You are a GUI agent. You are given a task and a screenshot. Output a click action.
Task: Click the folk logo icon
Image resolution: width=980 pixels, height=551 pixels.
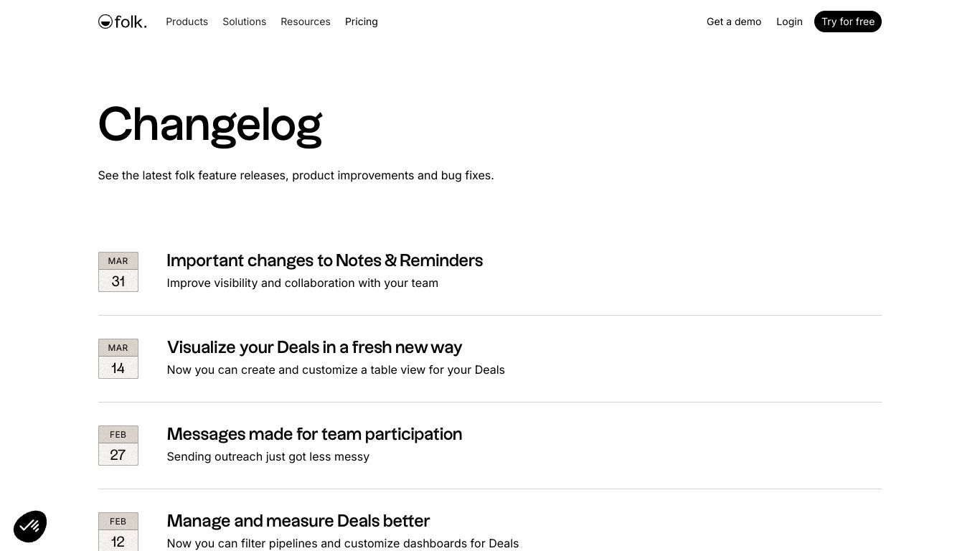pos(105,22)
